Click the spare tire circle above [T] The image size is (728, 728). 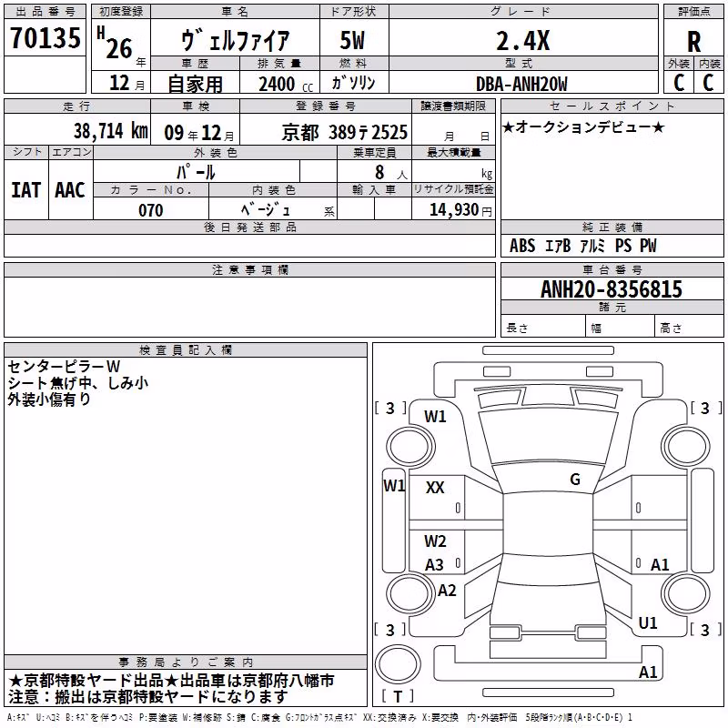click(398, 664)
